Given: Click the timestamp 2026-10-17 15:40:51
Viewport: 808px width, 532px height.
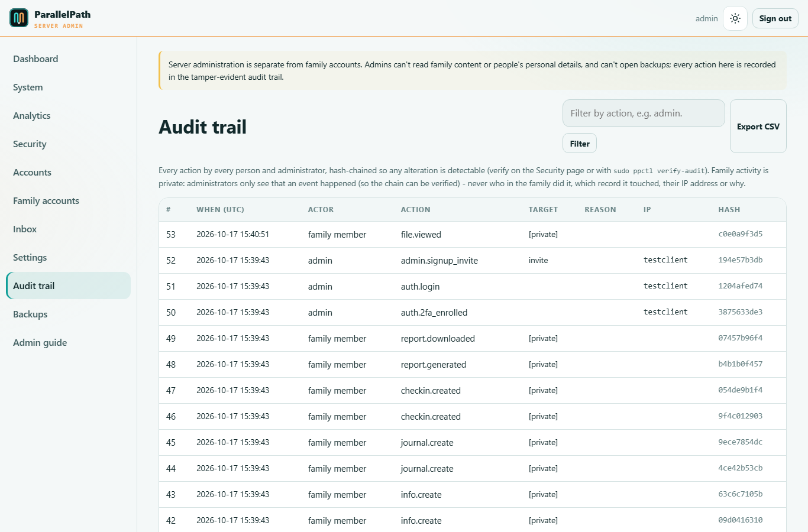Looking at the screenshot, I should 233,235.
